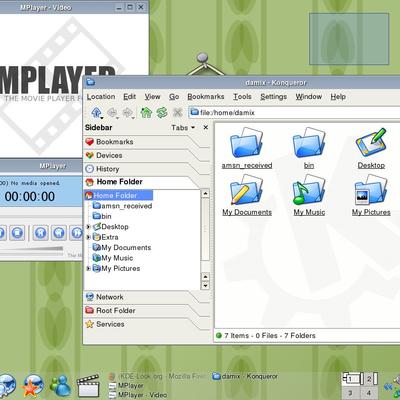400x400 pixels.
Task: Click the Stop loading toolbar icon
Action: (178, 112)
